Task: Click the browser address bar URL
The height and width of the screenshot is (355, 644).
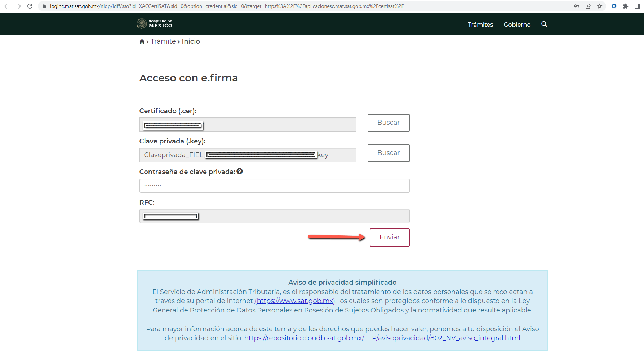Action: pyautogui.click(x=227, y=6)
